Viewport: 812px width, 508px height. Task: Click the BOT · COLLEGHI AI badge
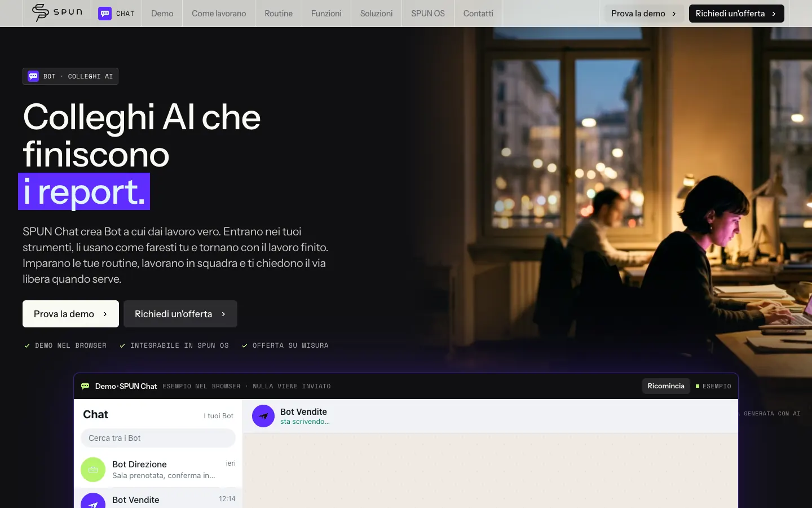[x=70, y=76]
